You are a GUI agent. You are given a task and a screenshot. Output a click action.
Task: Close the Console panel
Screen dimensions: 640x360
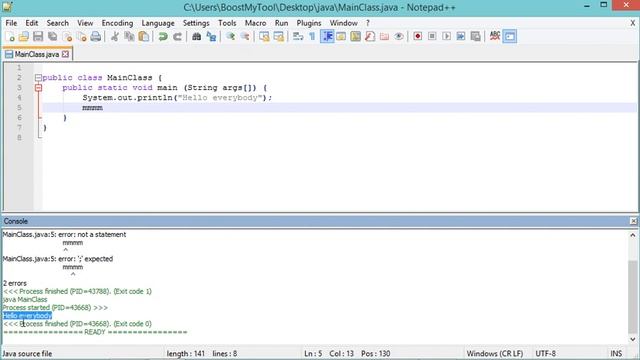pos(633,221)
